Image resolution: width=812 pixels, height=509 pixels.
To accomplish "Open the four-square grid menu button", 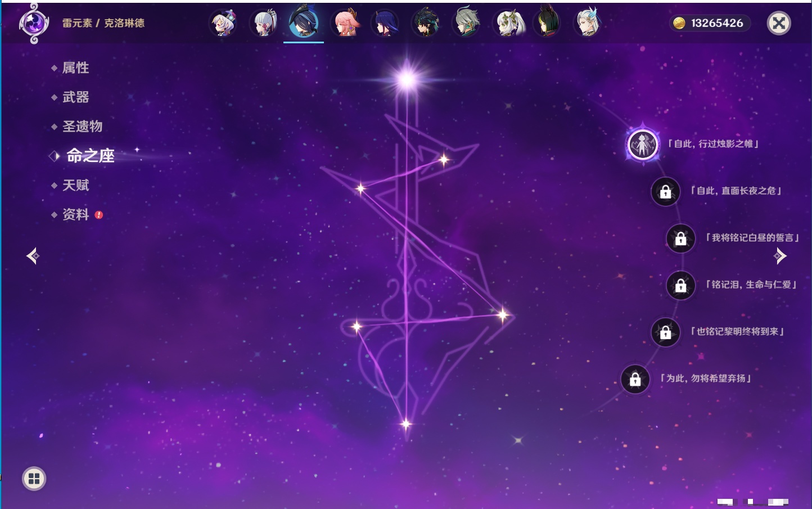I will (x=34, y=479).
